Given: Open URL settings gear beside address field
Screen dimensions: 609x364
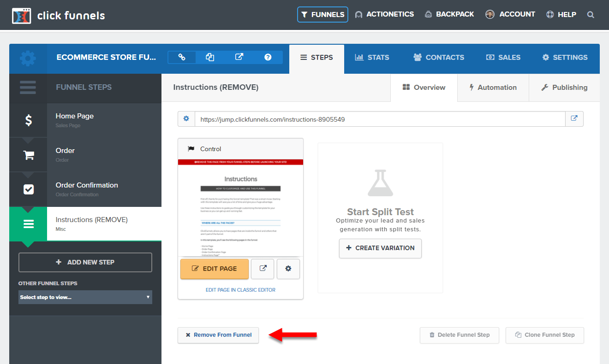Looking at the screenshot, I should coord(186,119).
